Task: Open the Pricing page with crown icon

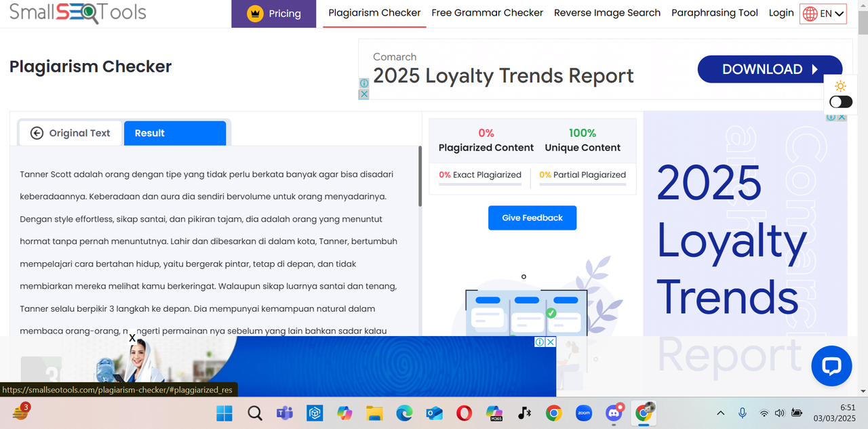Action: click(274, 14)
